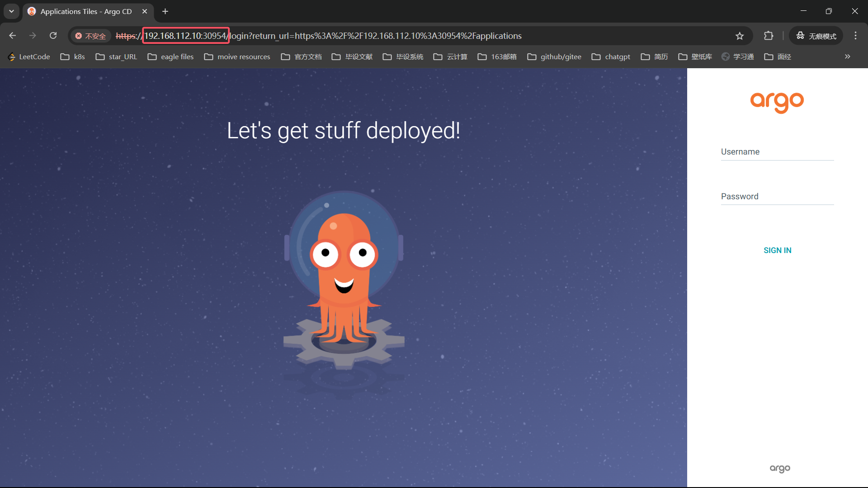Image resolution: width=868 pixels, height=488 pixels.
Task: Focus the Password input field
Action: click(777, 197)
